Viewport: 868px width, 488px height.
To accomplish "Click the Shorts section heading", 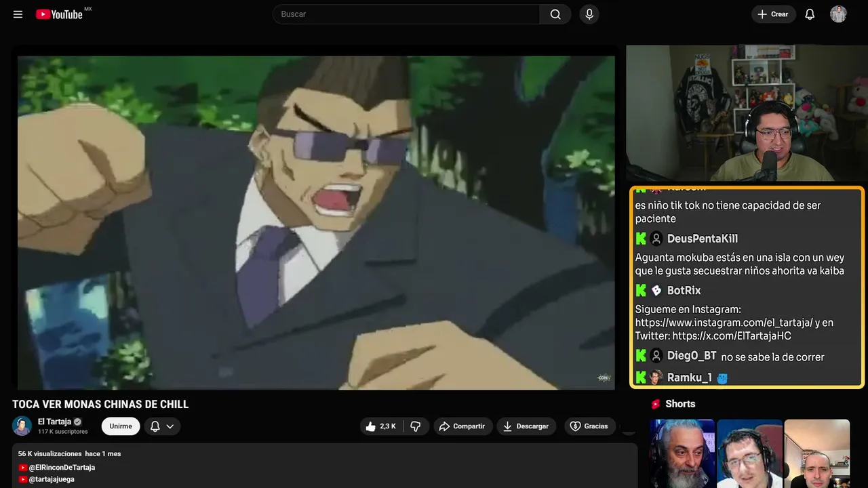I will [680, 404].
